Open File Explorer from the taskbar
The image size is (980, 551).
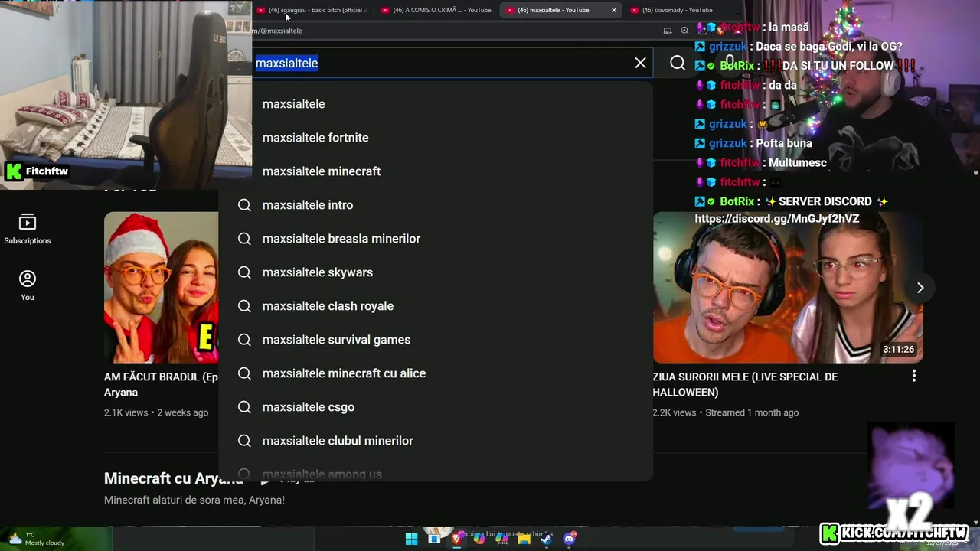pos(524,539)
